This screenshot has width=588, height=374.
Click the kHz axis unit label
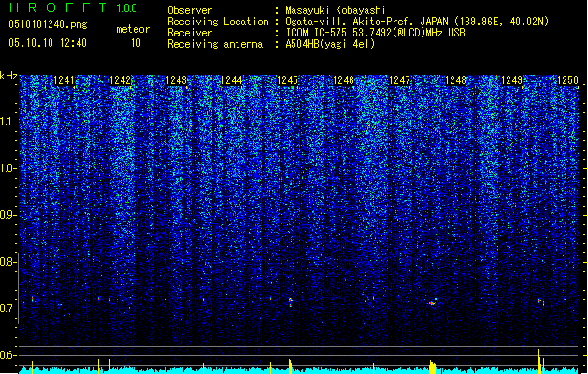pyautogui.click(x=8, y=76)
